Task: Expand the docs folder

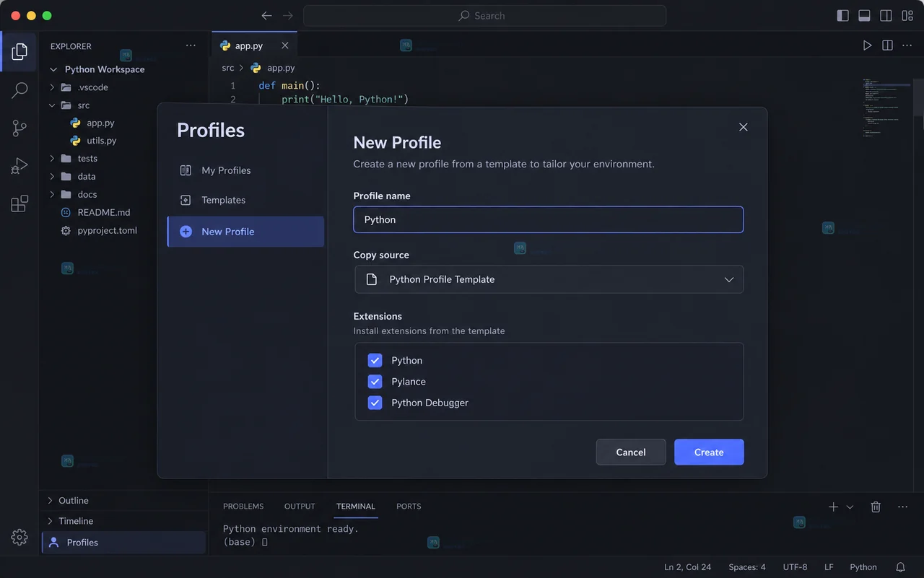Action: (x=52, y=194)
